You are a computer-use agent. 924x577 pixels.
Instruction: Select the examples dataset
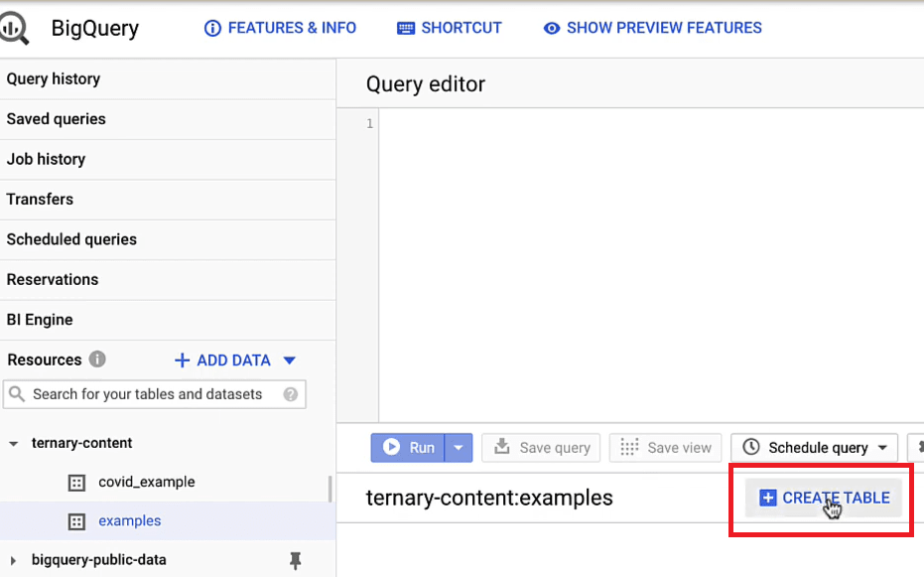click(130, 520)
